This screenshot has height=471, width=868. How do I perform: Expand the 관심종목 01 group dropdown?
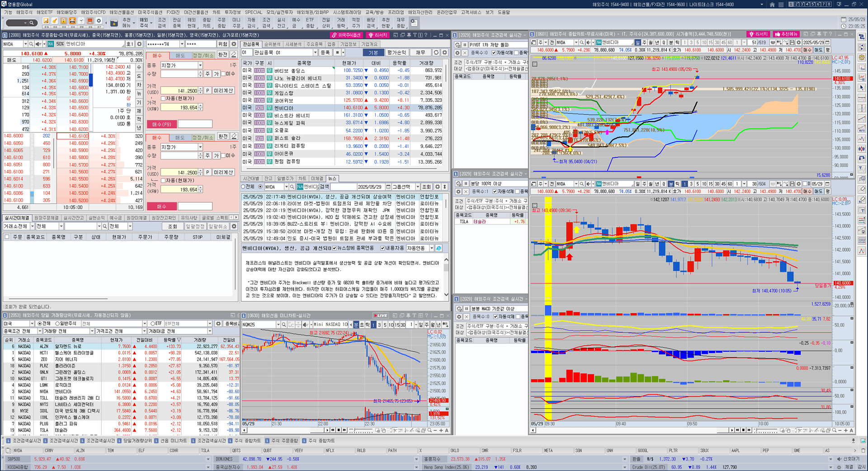pos(315,52)
